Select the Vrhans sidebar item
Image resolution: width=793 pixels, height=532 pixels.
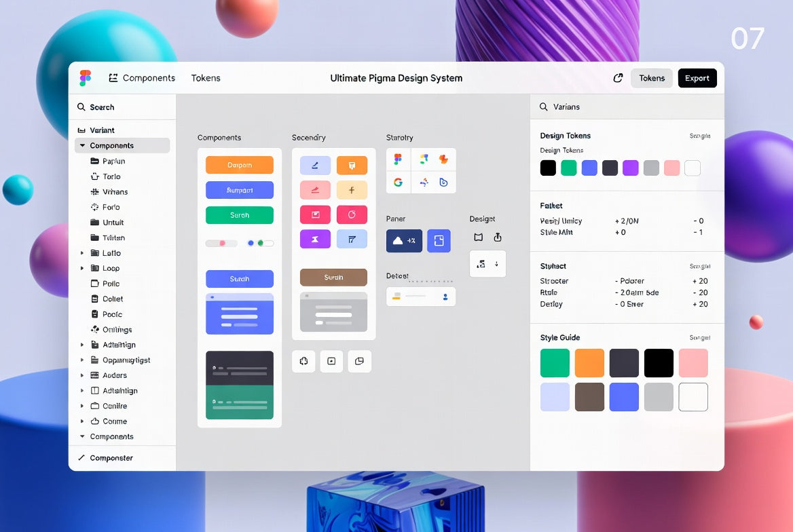click(x=122, y=191)
